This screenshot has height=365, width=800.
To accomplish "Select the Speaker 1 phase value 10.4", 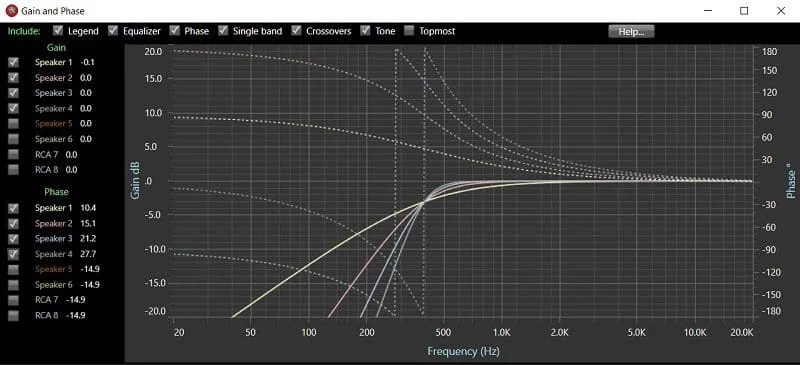I will [x=88, y=208].
